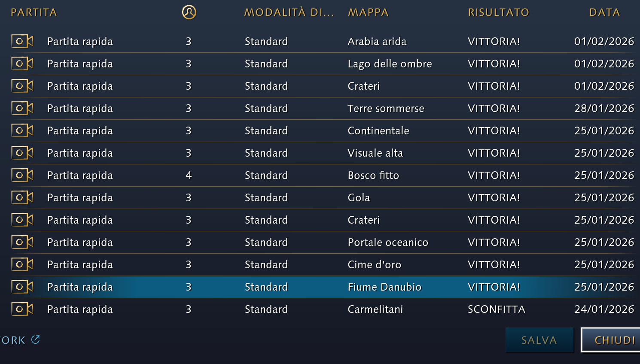The height and width of the screenshot is (364, 640).
Task: Sort matches by MAPPA column header
Action: click(x=368, y=12)
